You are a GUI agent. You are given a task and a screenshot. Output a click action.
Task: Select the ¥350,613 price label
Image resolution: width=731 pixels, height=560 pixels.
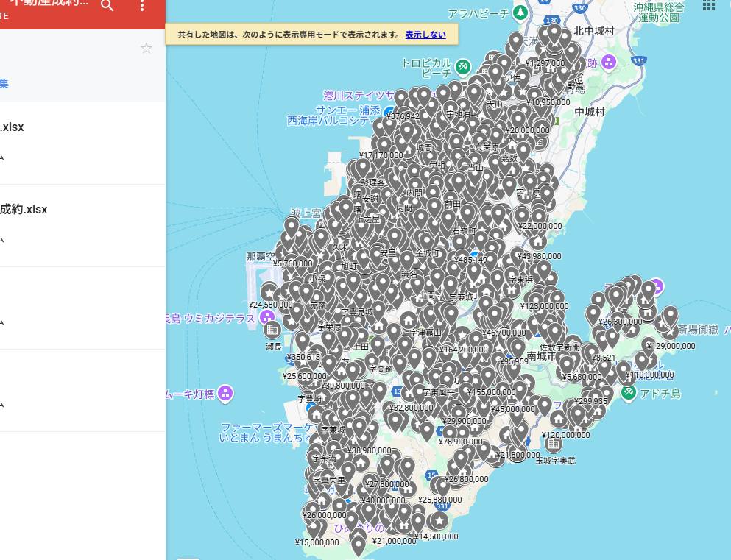pyautogui.click(x=303, y=358)
